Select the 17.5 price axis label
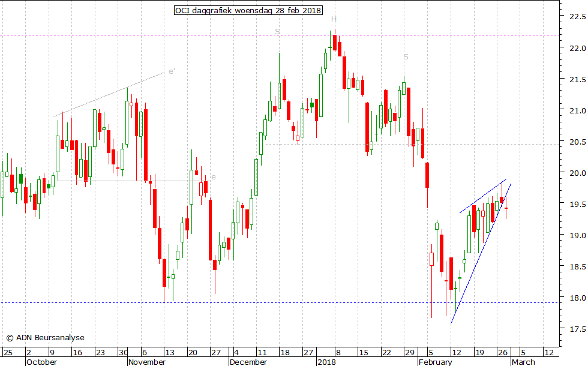The height and width of the screenshot is (366, 588). click(577, 329)
